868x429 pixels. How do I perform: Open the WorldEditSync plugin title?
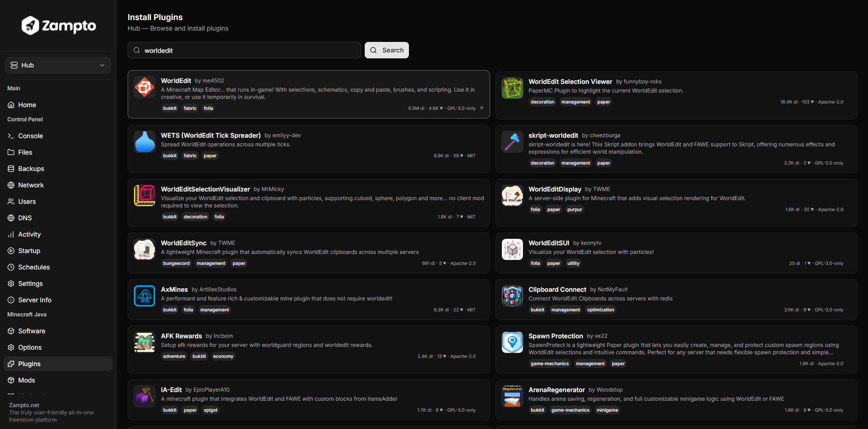point(184,243)
